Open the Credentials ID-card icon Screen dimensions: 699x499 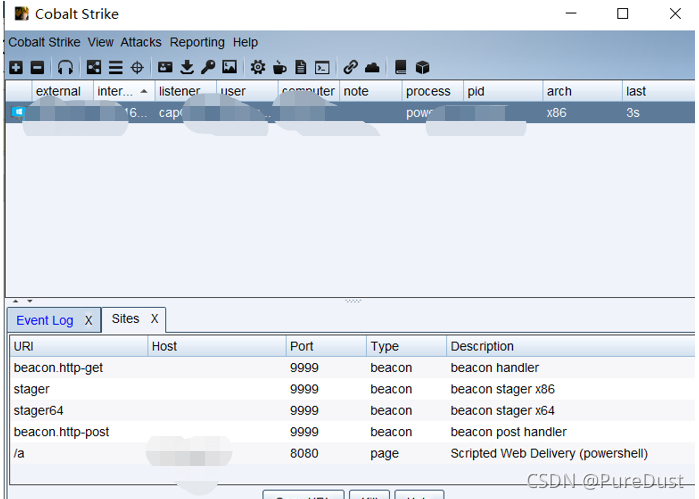[x=165, y=67]
